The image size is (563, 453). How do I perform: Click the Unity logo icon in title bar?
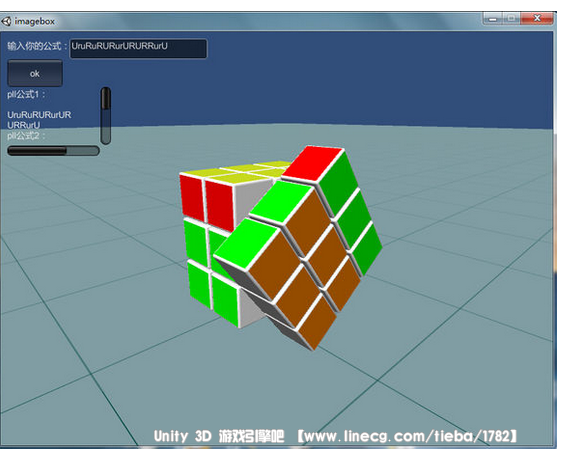click(6, 22)
